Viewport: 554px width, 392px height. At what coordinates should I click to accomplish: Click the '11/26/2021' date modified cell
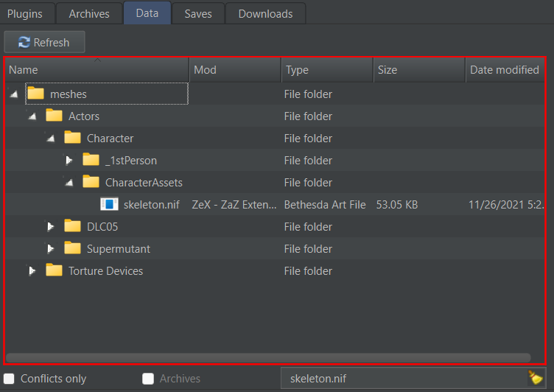click(x=506, y=205)
